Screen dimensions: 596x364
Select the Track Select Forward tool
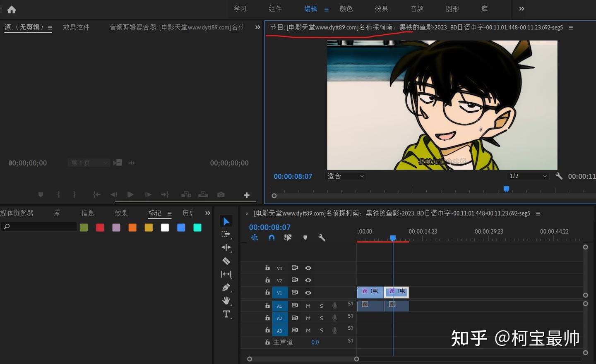click(226, 234)
